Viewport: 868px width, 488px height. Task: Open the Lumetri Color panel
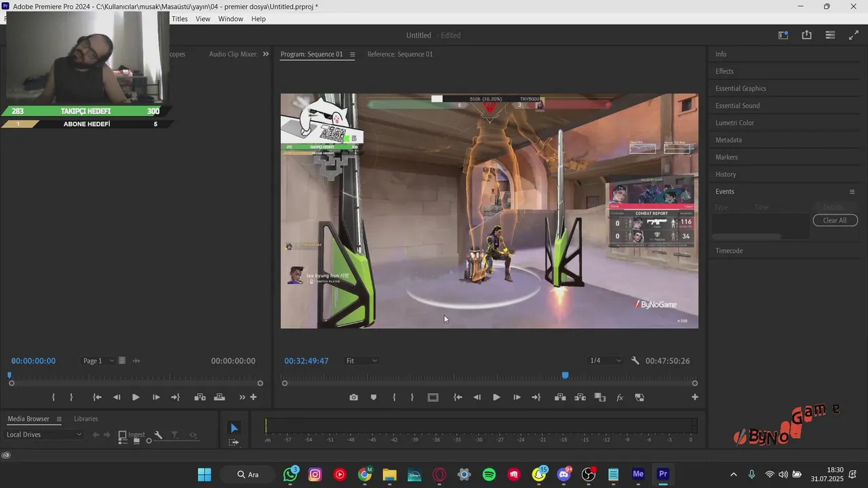734,123
